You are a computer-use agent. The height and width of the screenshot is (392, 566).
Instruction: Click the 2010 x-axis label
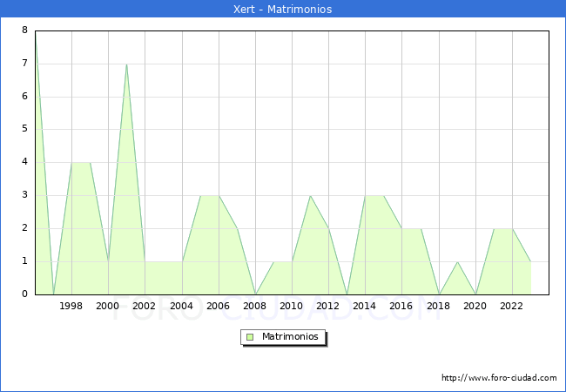292,306
